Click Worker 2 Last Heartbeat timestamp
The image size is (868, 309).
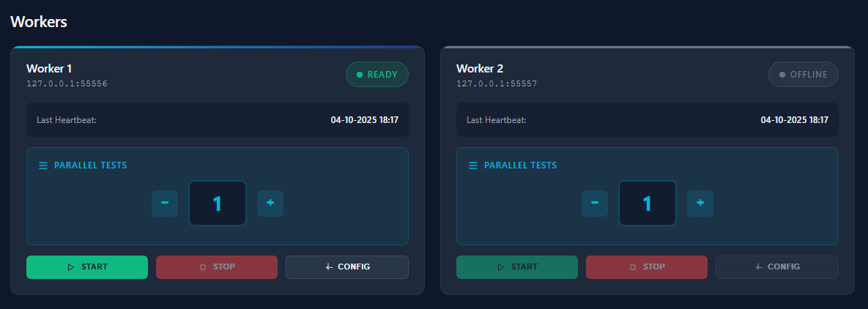(x=794, y=119)
